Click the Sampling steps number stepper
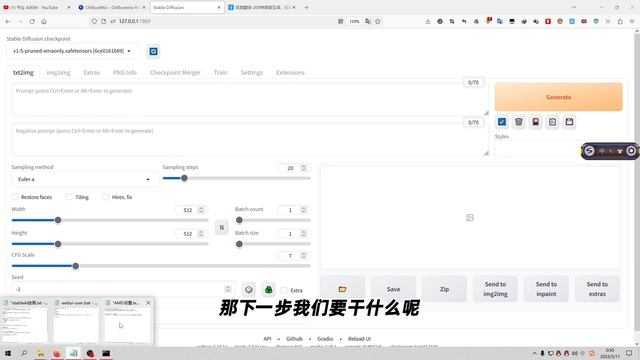Screen dimensions: 640x360 point(303,168)
